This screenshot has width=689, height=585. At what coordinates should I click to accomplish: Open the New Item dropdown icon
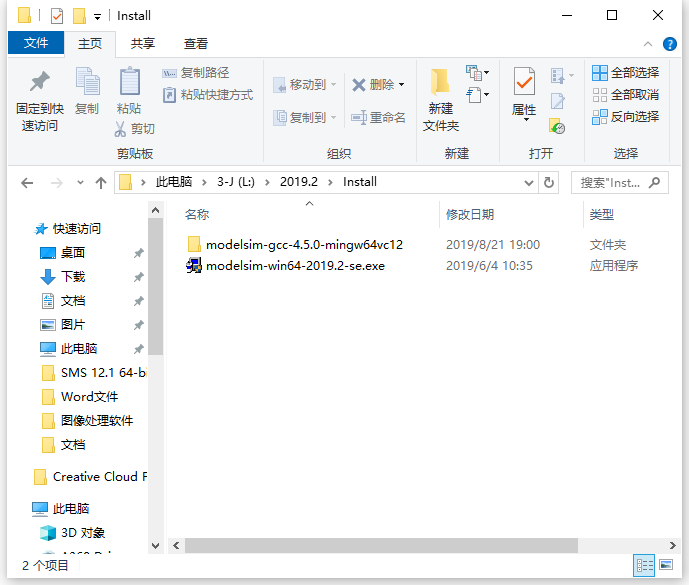[x=478, y=73]
